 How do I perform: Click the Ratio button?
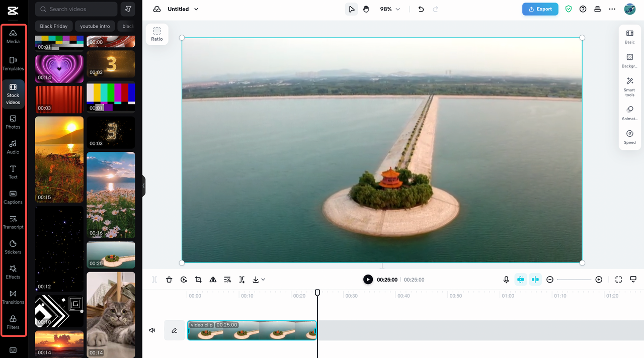(157, 34)
